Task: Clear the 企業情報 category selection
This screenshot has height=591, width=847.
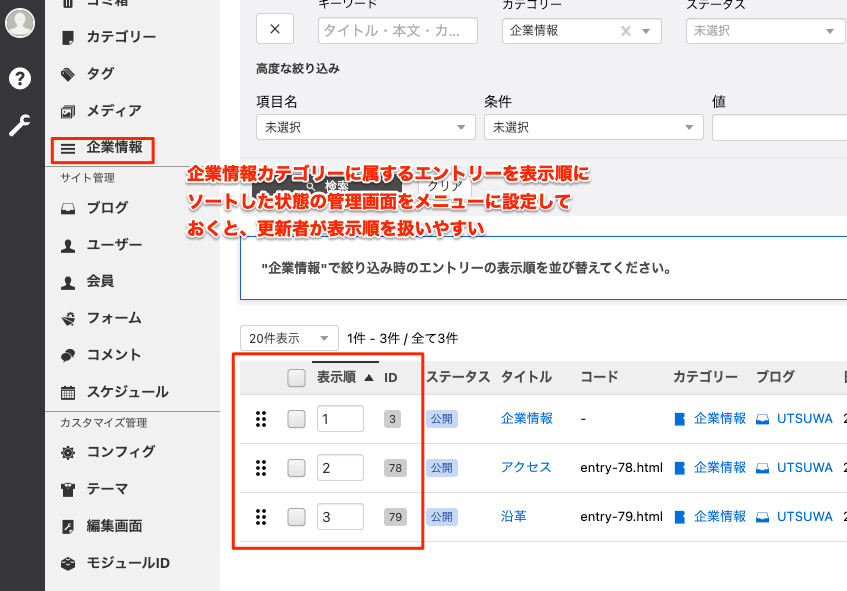Action: [x=626, y=31]
